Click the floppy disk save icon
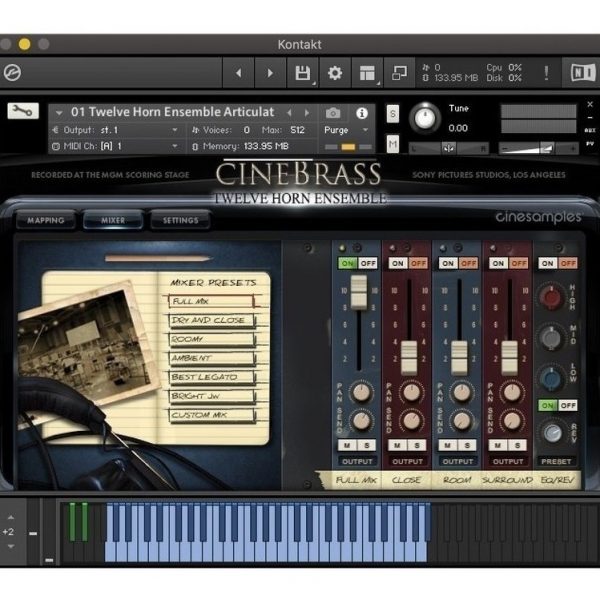The width and height of the screenshot is (600, 600). [303, 73]
